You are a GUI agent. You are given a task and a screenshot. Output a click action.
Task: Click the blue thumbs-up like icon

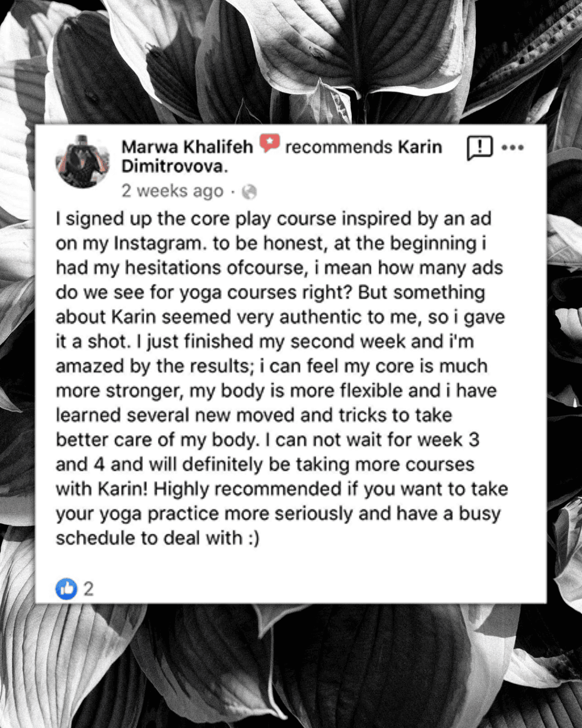pos(67,589)
